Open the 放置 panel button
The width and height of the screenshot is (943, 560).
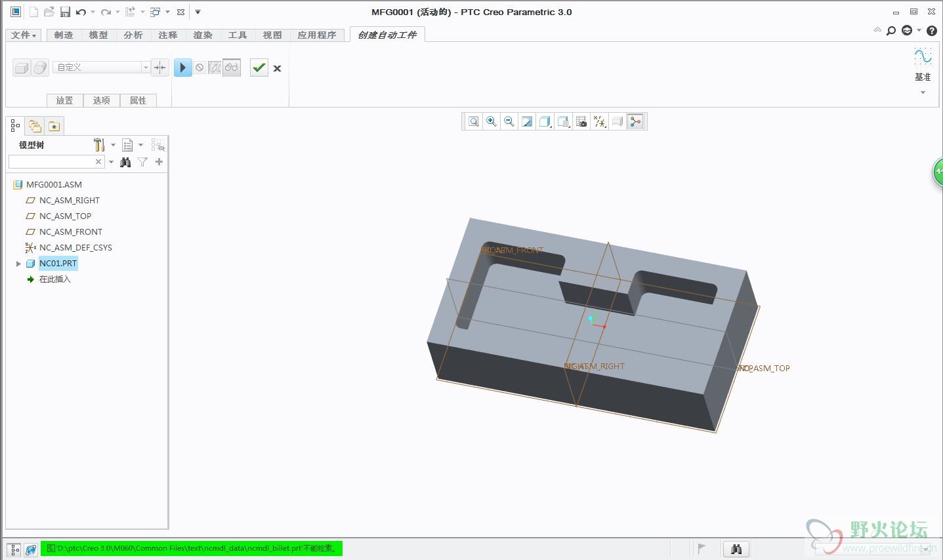(64, 100)
